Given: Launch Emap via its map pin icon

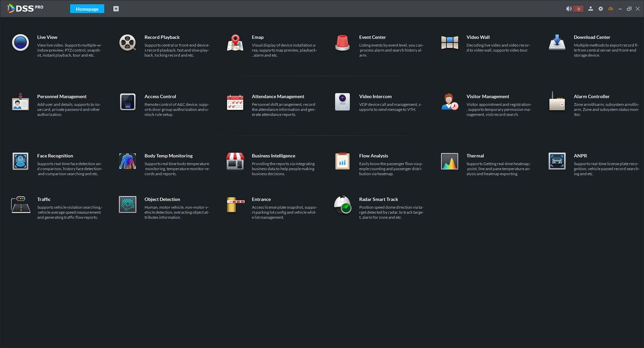Looking at the screenshot, I should [235, 42].
